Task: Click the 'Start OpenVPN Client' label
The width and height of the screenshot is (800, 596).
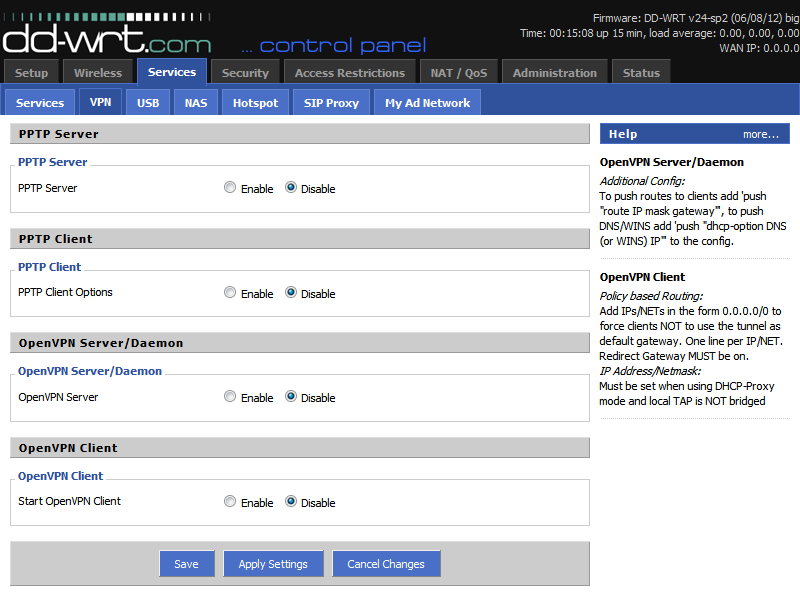Action: (x=69, y=502)
